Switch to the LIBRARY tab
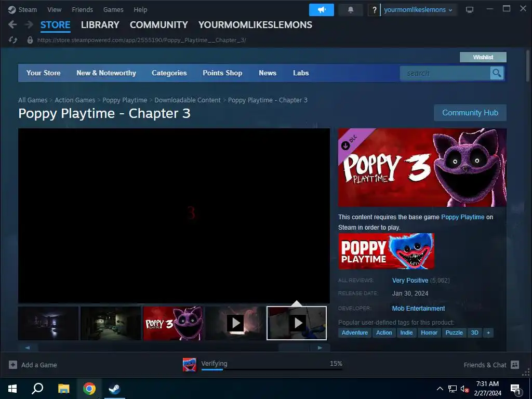This screenshot has height=399, width=532. 100,25
